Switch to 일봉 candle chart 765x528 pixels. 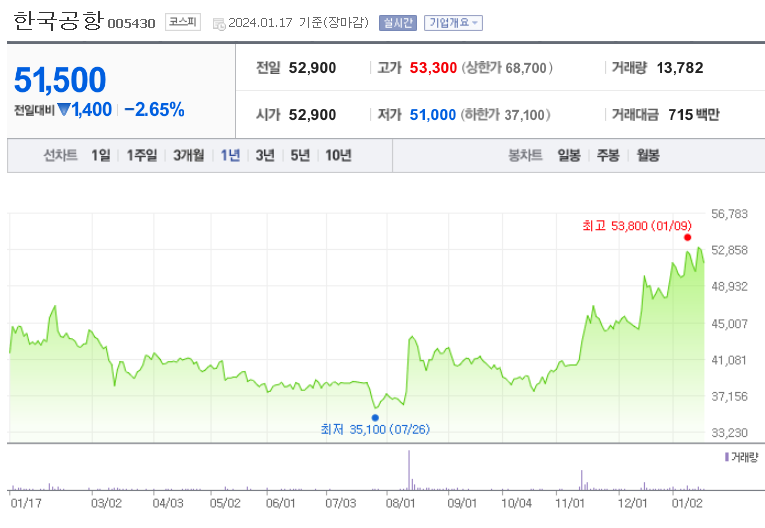click(569, 156)
